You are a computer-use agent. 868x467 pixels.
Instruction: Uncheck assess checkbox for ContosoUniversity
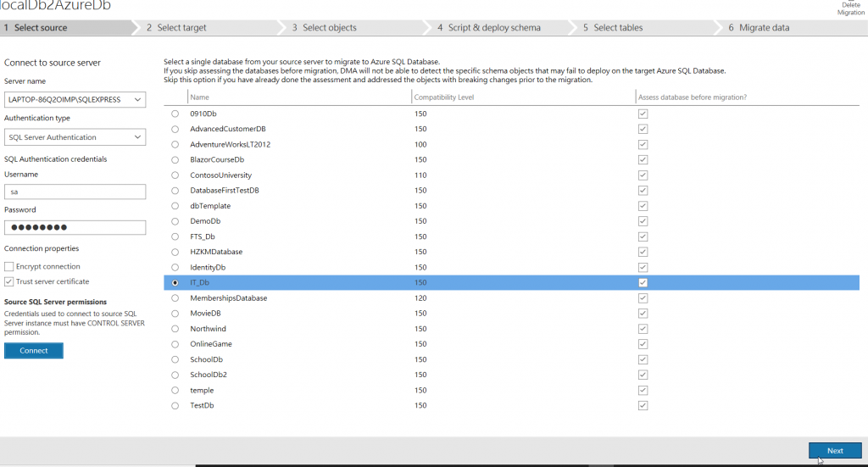[x=643, y=175]
